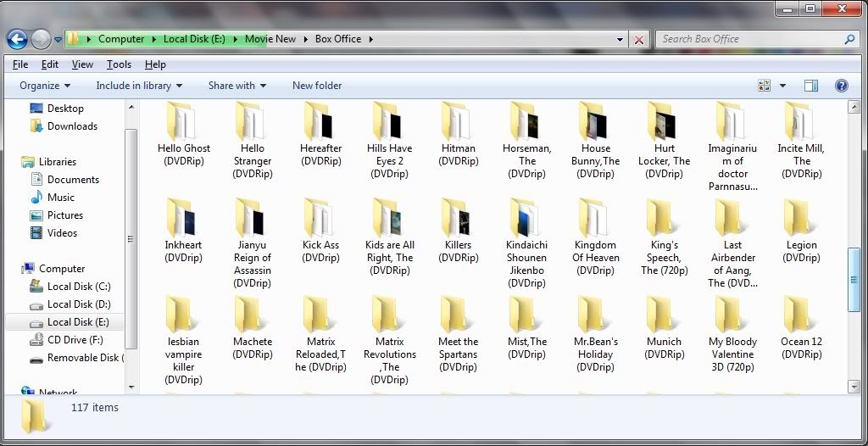Viewport: 868px width, 446px height.
Task: Select the Hurt Locker, The folder
Action: 664,141
